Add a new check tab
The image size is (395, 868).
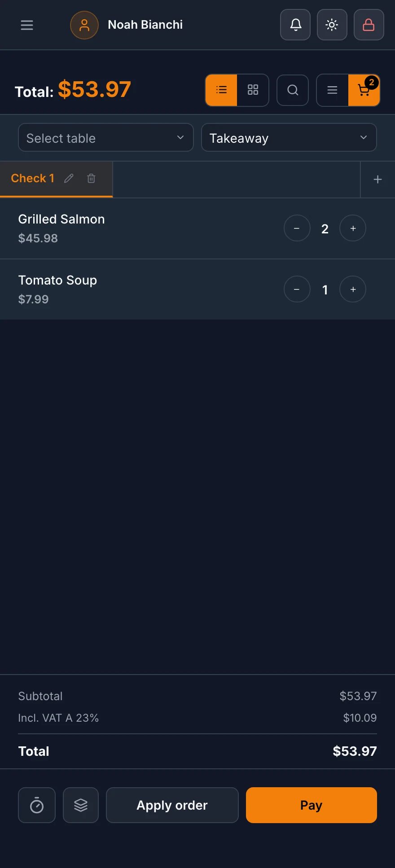pyautogui.click(x=378, y=180)
